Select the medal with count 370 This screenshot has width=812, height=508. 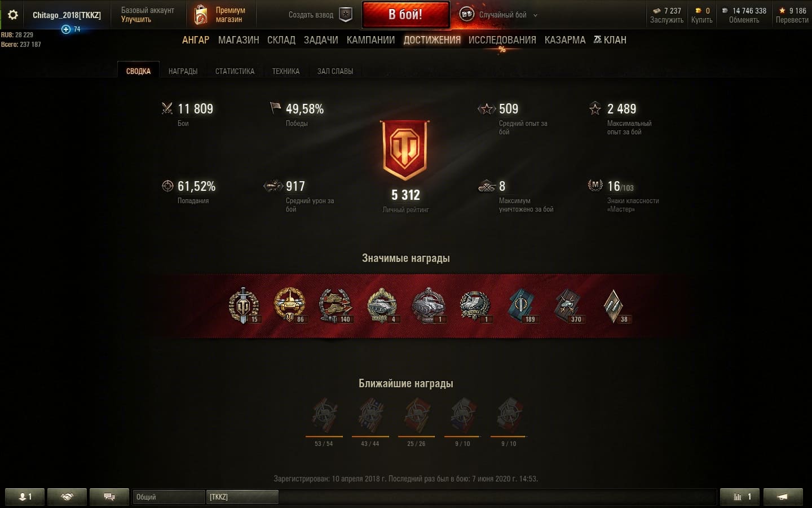click(568, 306)
